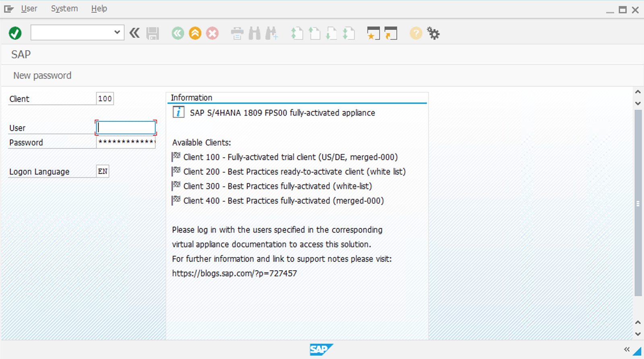This screenshot has width=644, height=359.
Task: Click the blue info icon in Information panel
Action: [178, 112]
